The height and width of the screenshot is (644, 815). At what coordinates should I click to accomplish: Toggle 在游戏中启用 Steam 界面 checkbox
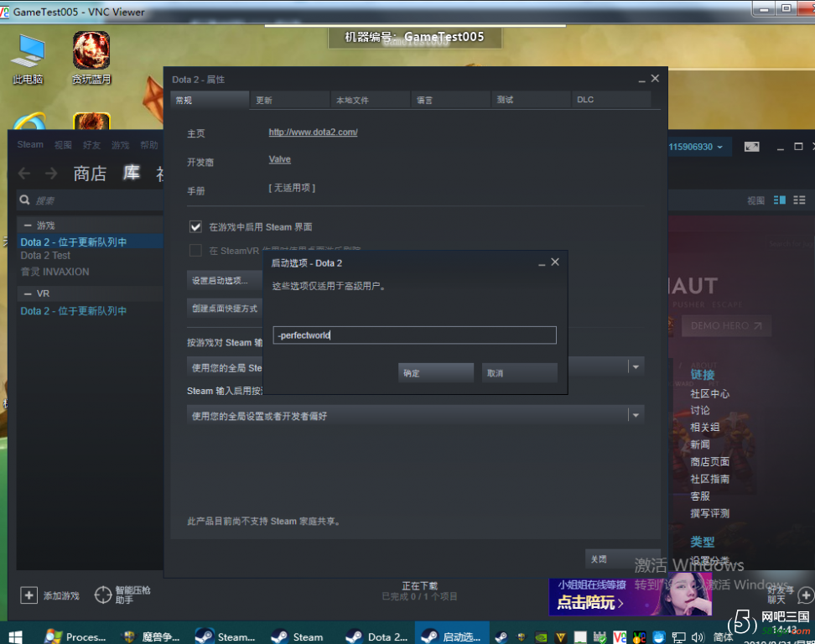coord(195,226)
